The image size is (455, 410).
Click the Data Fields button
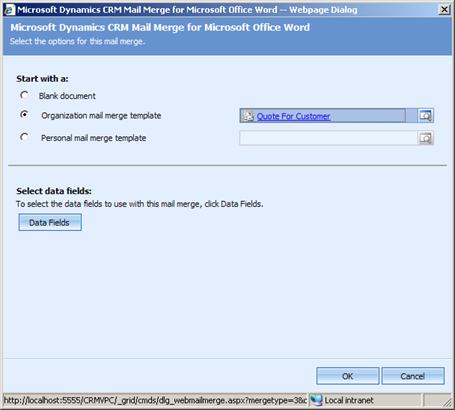[50, 222]
